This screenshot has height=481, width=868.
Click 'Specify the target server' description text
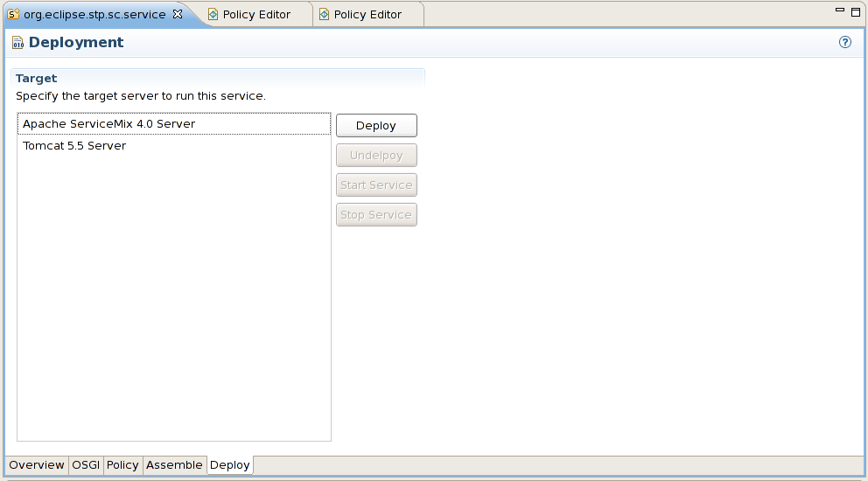141,95
